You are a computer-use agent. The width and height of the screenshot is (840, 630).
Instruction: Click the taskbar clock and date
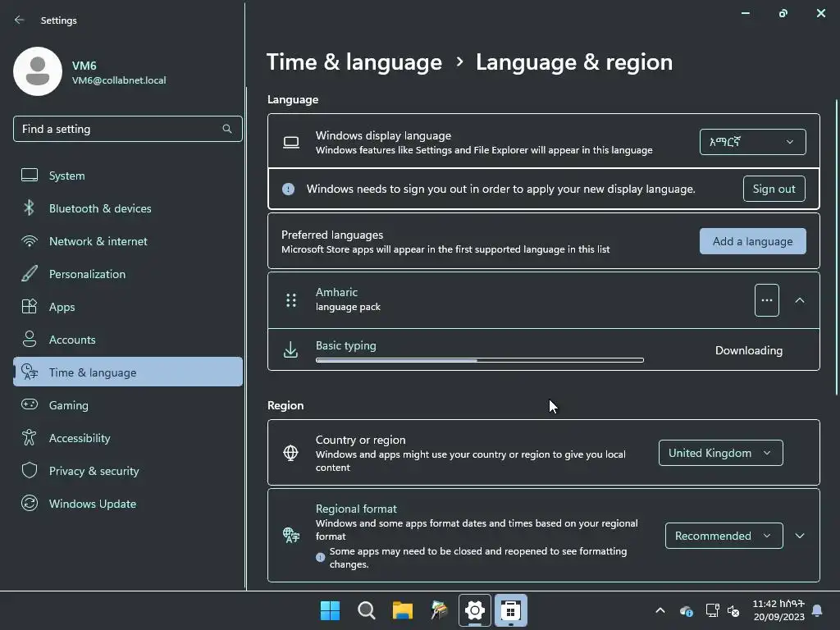pyautogui.click(x=778, y=610)
